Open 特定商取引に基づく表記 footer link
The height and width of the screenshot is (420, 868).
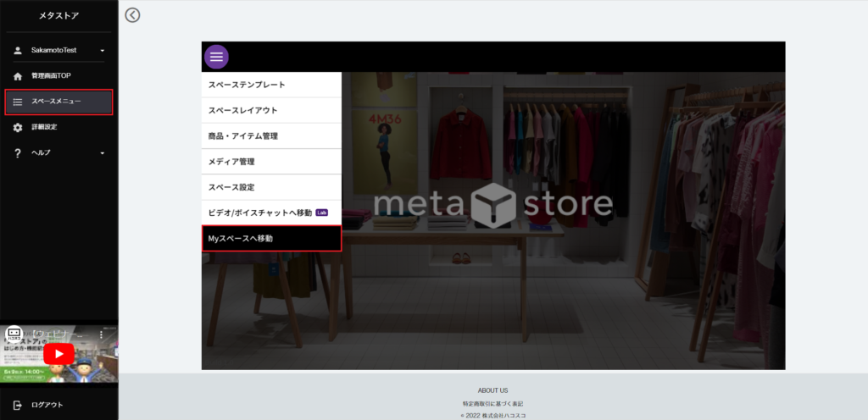point(492,404)
